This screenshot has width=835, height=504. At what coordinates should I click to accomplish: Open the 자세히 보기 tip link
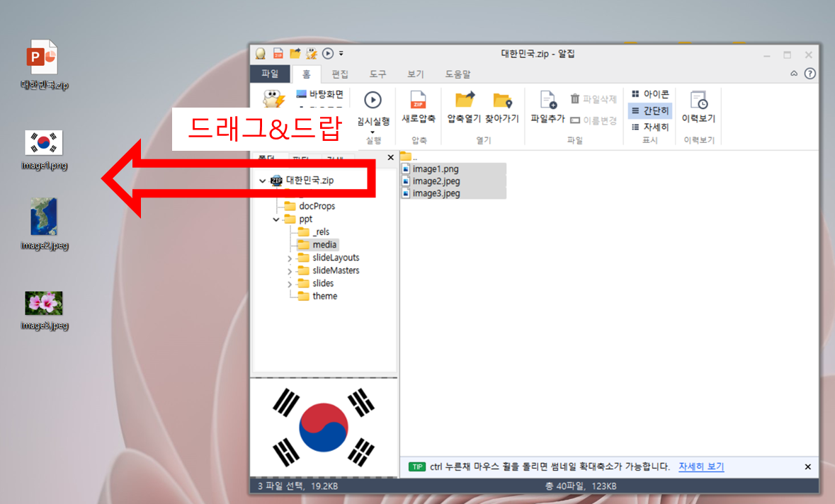pos(701,466)
